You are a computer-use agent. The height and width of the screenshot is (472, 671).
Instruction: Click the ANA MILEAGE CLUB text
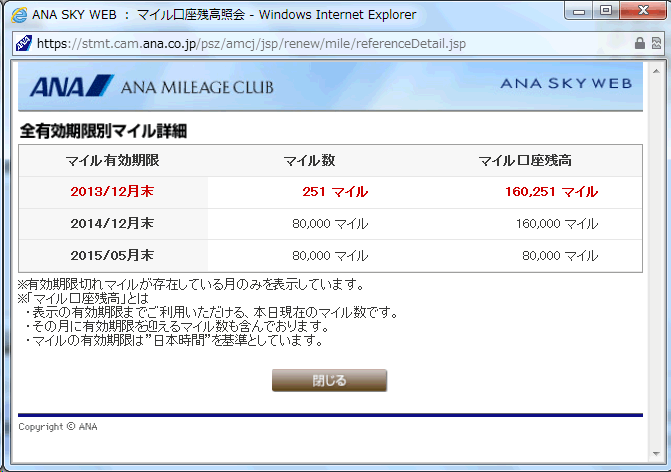(197, 87)
